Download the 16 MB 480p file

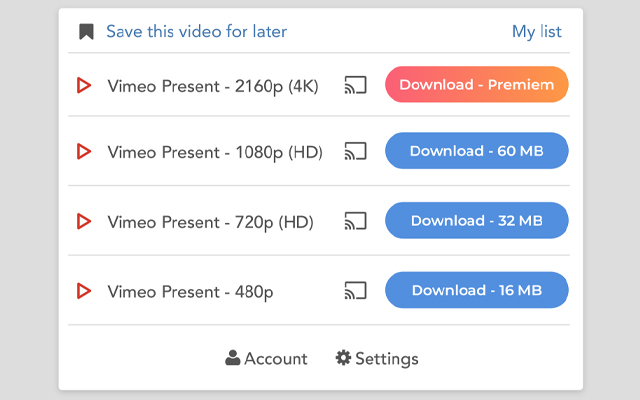coord(476,290)
